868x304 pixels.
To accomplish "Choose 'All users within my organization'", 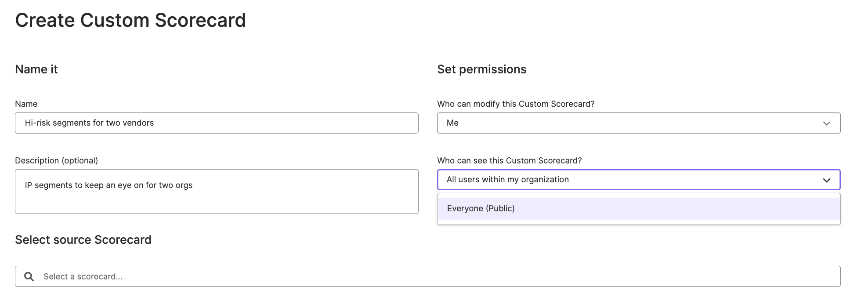I will (x=508, y=179).
